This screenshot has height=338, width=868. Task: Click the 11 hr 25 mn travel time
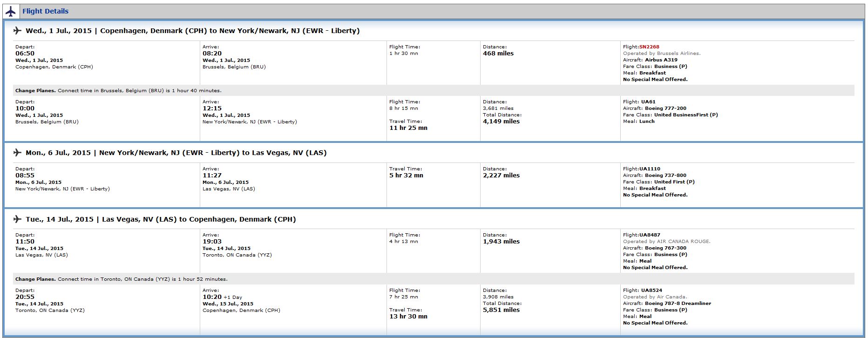tap(408, 128)
